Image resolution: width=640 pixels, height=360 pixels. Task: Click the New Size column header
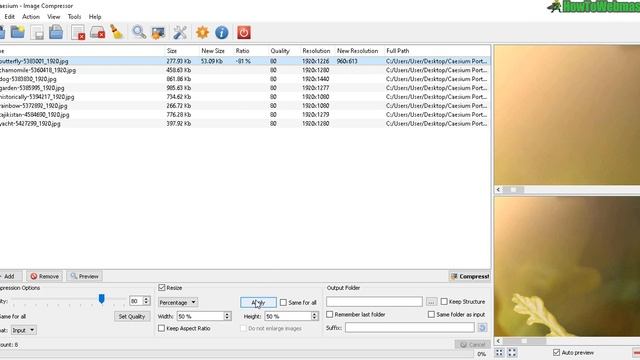[213, 51]
